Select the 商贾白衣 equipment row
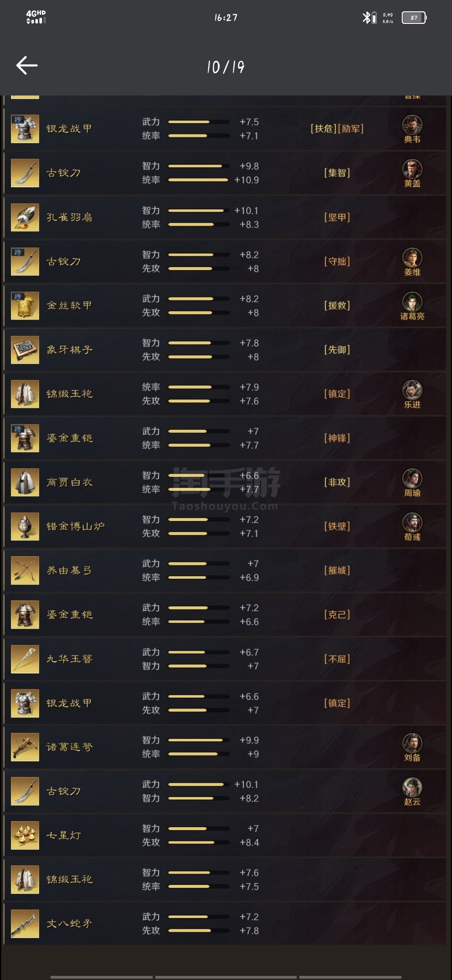452x980 pixels. [225, 482]
